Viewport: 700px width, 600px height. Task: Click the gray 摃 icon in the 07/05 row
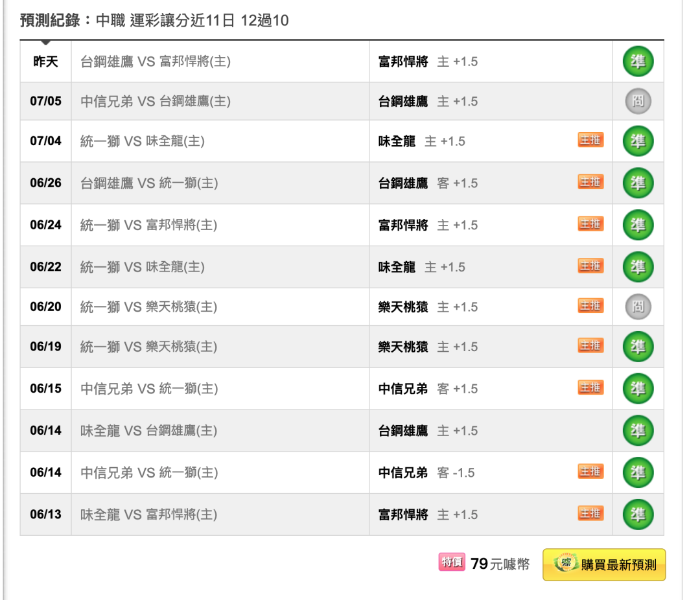pyautogui.click(x=638, y=101)
